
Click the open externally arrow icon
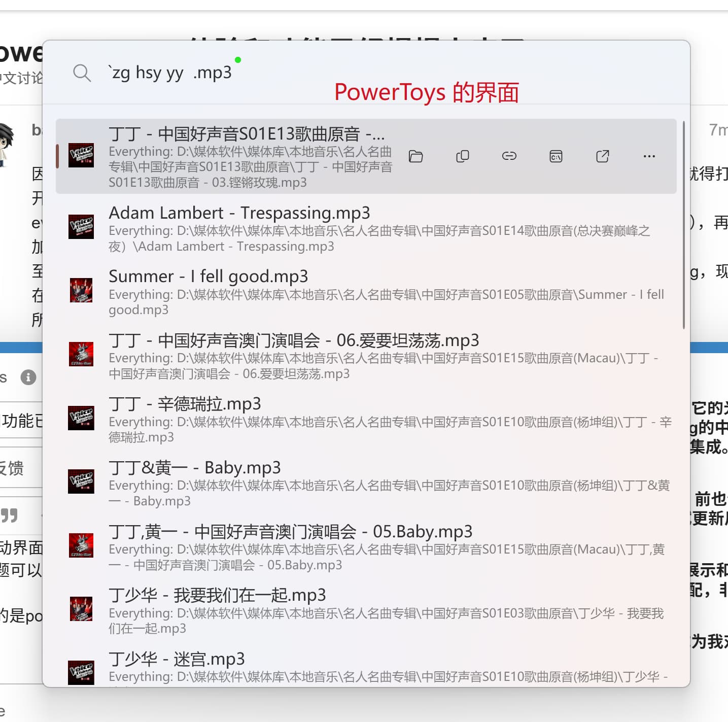click(602, 156)
